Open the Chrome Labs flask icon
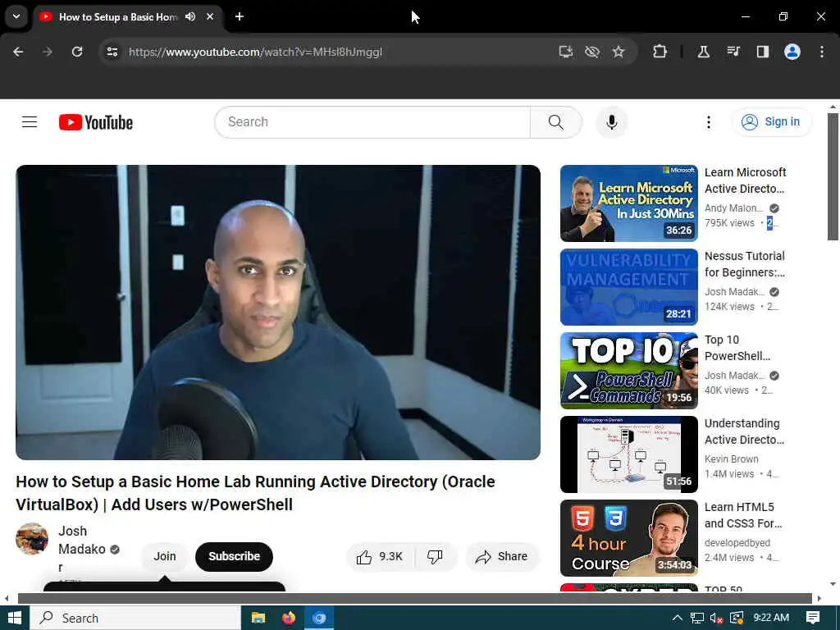 click(x=703, y=52)
